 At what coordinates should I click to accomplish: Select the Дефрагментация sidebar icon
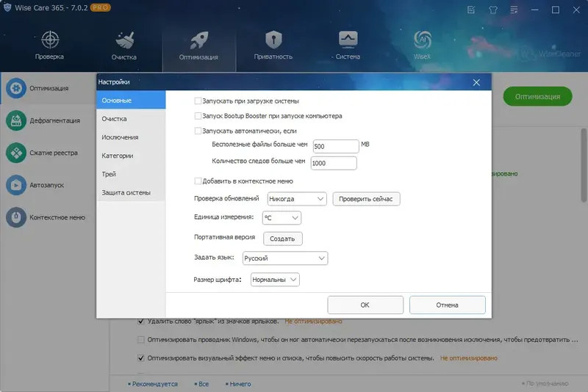15,120
